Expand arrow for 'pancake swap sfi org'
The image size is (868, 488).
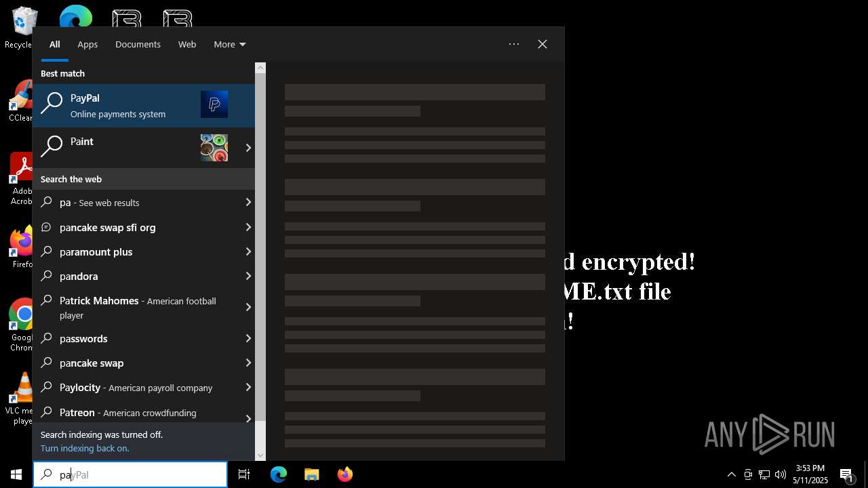coord(248,227)
